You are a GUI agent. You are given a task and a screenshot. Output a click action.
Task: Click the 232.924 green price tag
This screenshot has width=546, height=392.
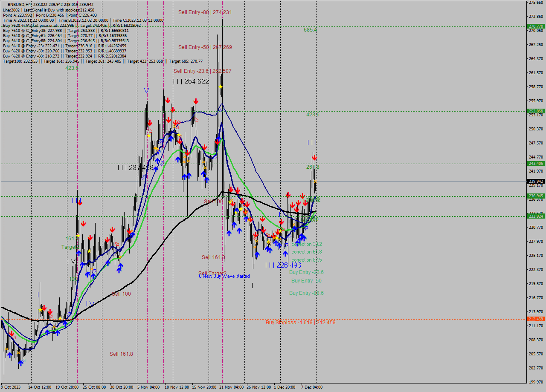[x=536, y=216]
